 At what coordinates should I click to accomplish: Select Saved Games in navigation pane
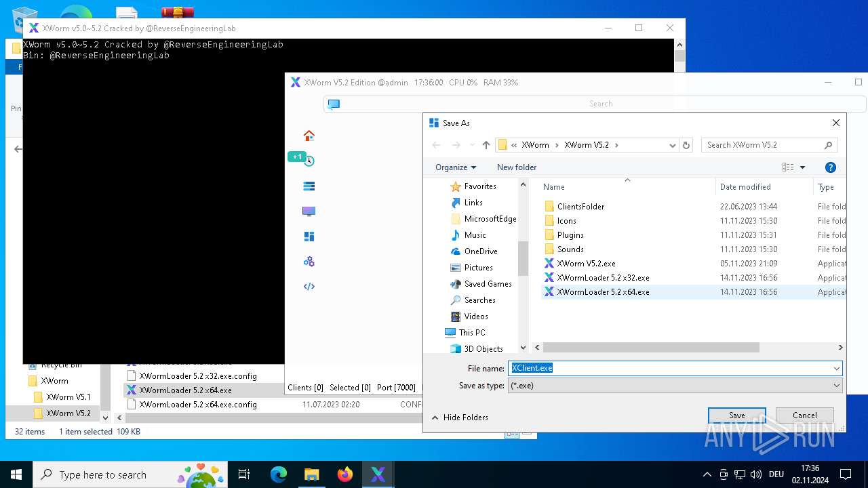point(488,284)
